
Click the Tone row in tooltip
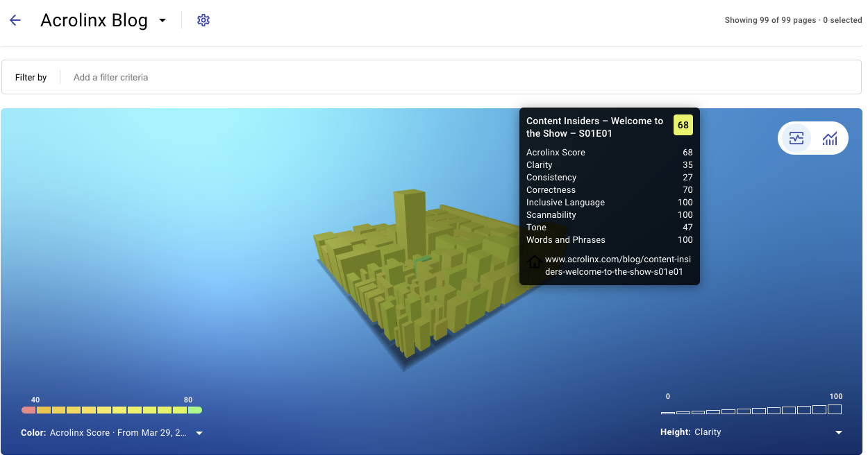coord(610,228)
